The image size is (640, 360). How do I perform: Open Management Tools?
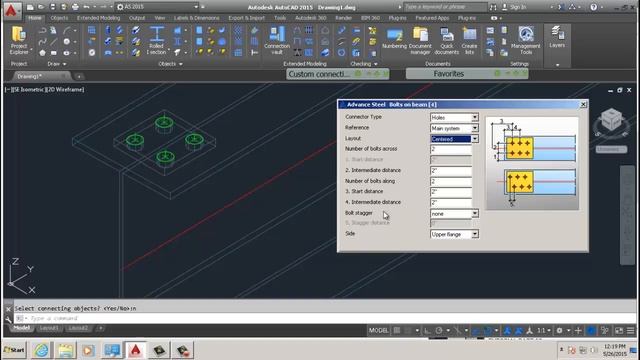(526, 41)
